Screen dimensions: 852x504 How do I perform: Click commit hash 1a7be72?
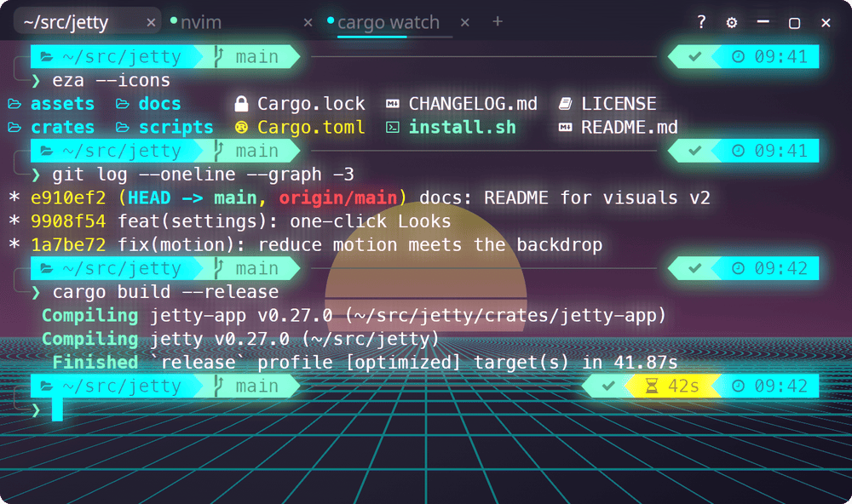68,244
